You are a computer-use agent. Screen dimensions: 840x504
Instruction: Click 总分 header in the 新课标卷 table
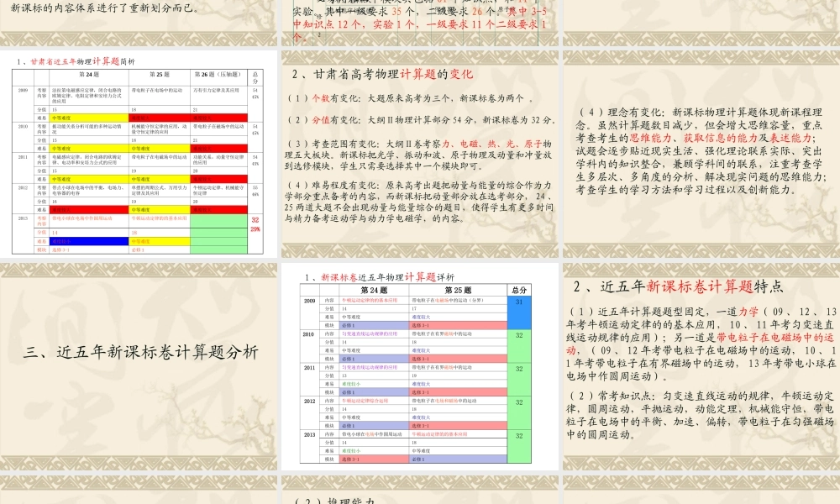pos(519,290)
